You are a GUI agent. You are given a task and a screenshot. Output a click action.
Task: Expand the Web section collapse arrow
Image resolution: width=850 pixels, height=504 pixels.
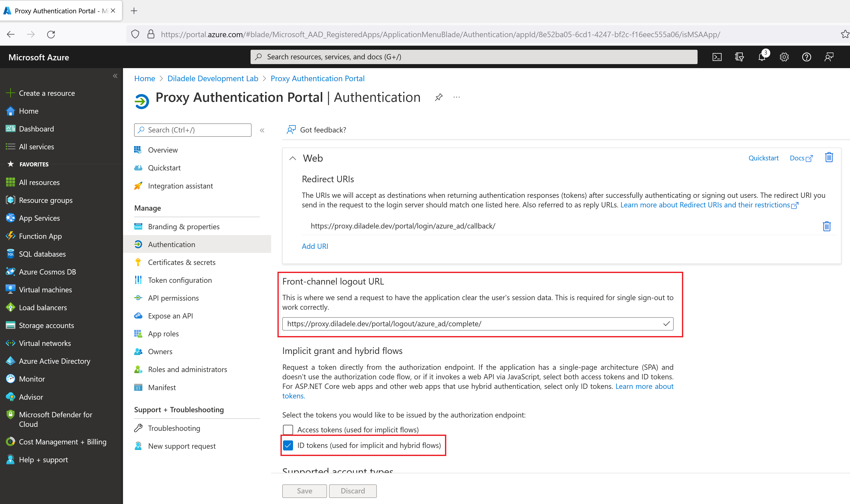292,158
